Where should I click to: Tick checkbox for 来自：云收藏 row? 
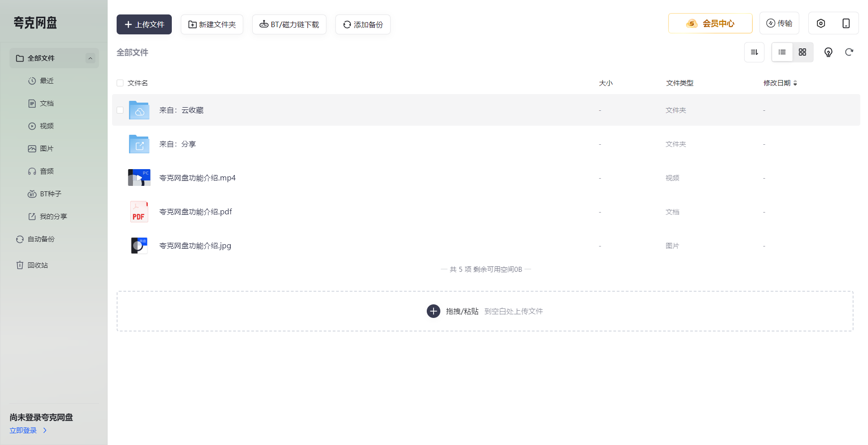point(120,110)
